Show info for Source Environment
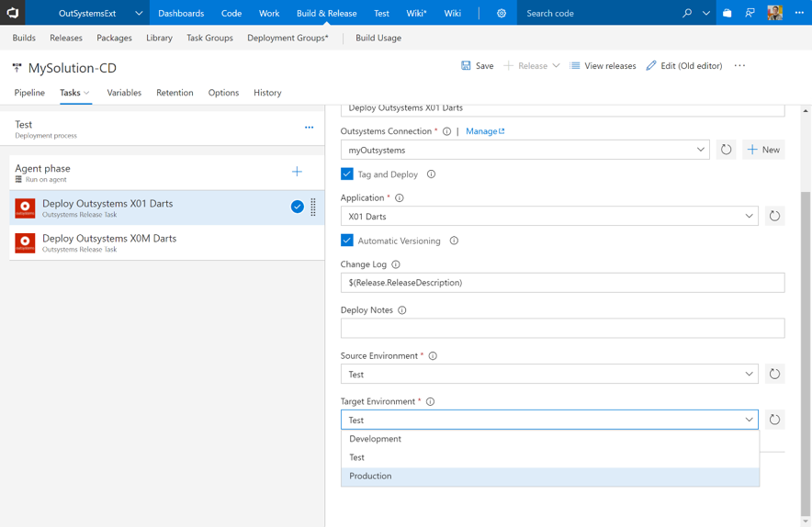Screen dimensions: 812x527 [x=433, y=355]
